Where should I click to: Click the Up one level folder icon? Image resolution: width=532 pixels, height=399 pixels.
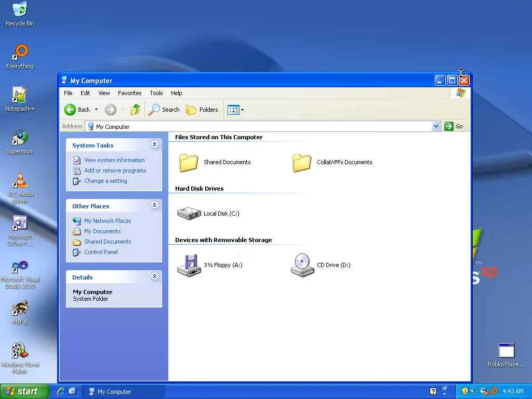pyautogui.click(x=136, y=110)
